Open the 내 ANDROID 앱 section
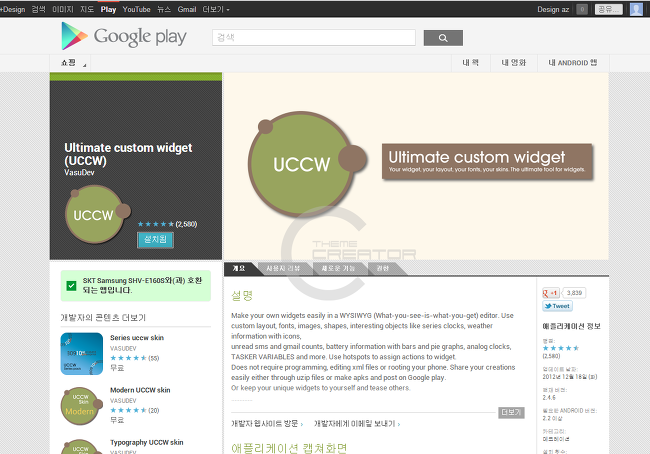Image resolution: width=650 pixels, height=454 pixels. point(573,63)
